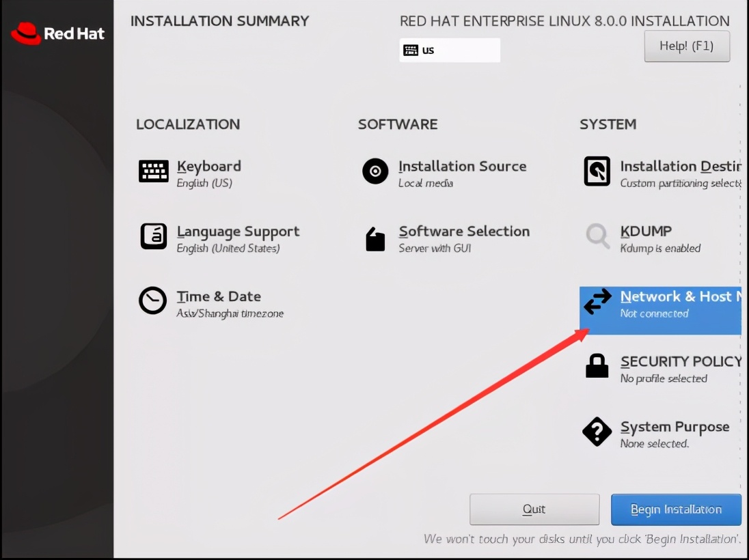The height and width of the screenshot is (560, 749).
Task: Open System Purpose settings
Action: pyautogui.click(x=675, y=427)
